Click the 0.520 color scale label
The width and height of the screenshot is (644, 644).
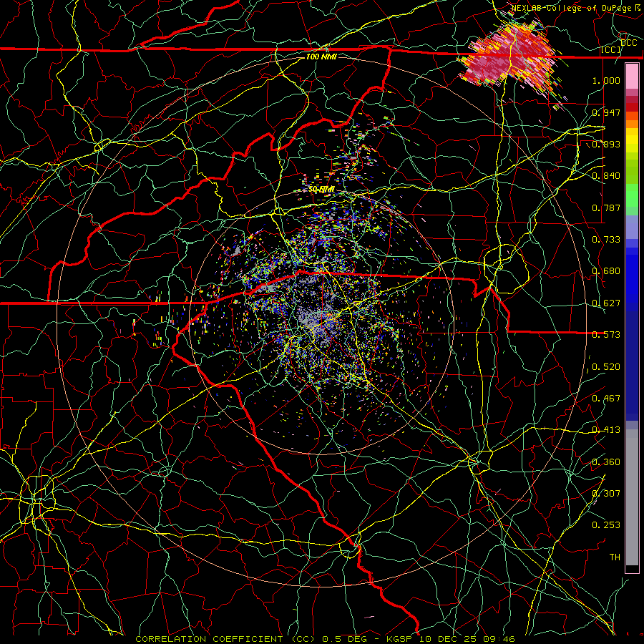point(606,367)
